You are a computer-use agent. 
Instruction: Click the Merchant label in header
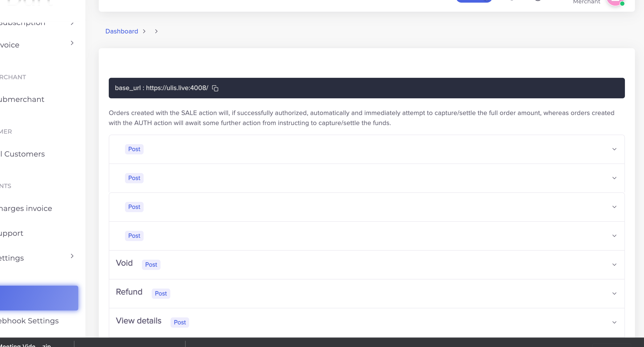pos(587,2)
